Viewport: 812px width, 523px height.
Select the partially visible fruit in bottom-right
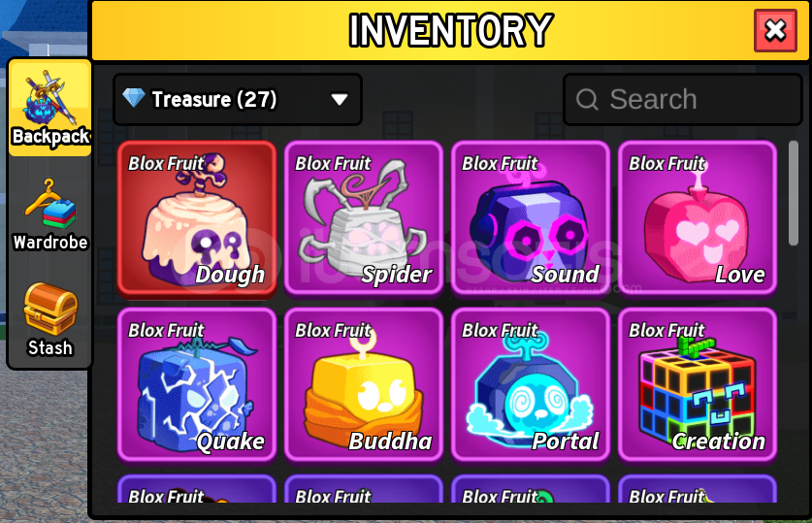(697, 489)
